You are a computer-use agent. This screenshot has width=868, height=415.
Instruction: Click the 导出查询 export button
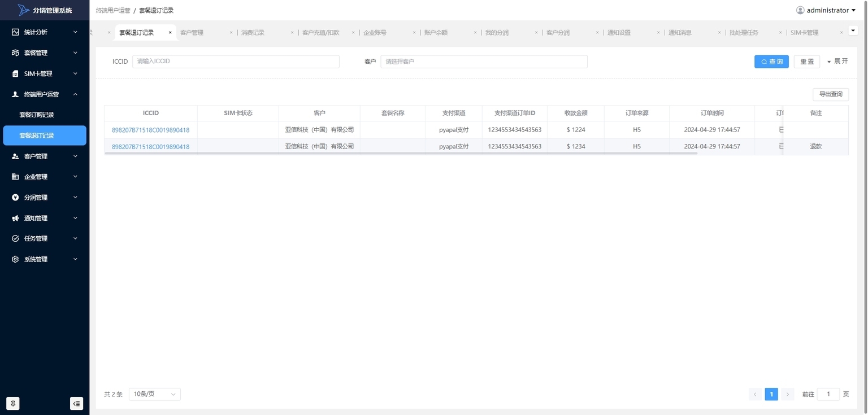830,94
